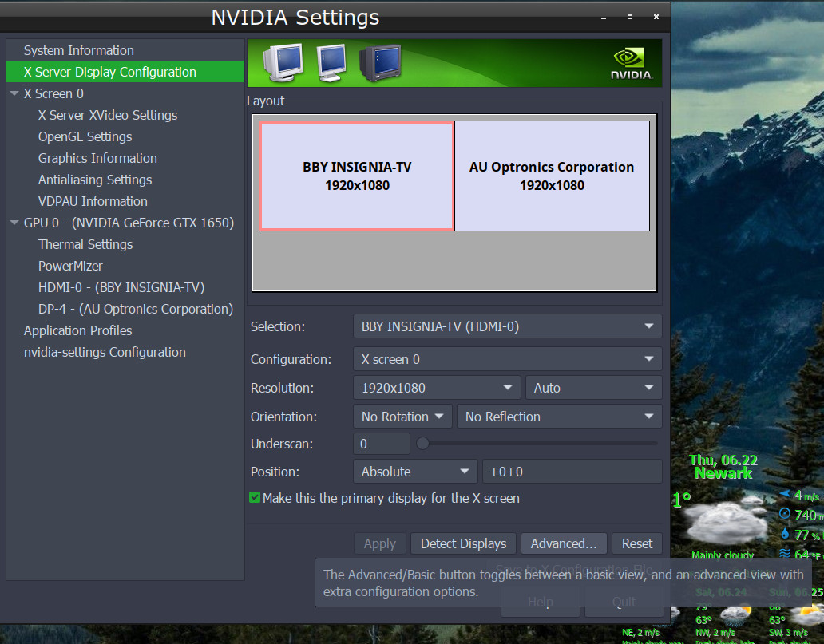
Task: Select X Server Display Configuration
Action: tap(125, 72)
